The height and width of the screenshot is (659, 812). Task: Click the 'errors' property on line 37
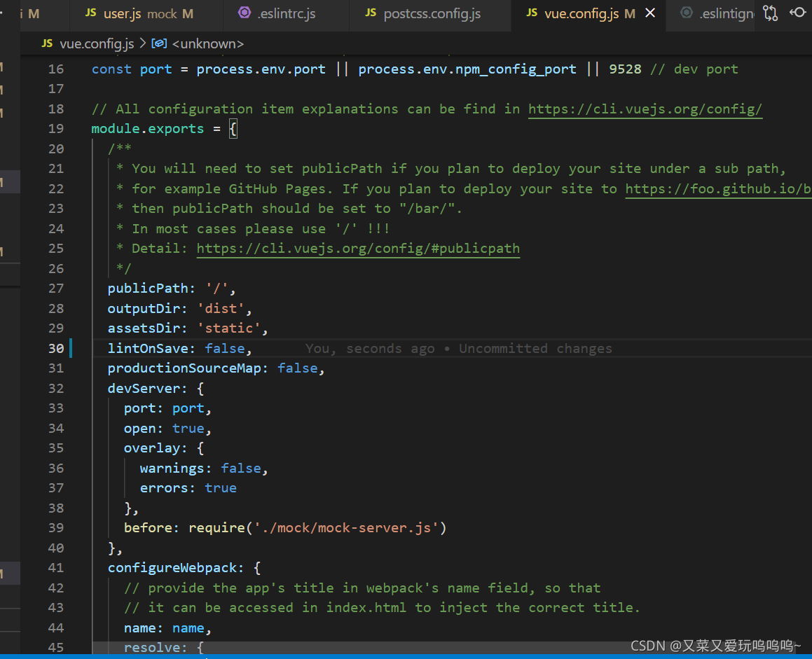[164, 488]
